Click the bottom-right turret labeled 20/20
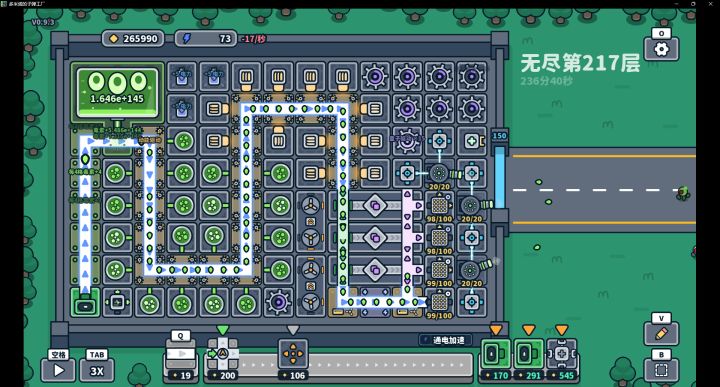Image resolution: width=720 pixels, height=387 pixels. tap(472, 270)
